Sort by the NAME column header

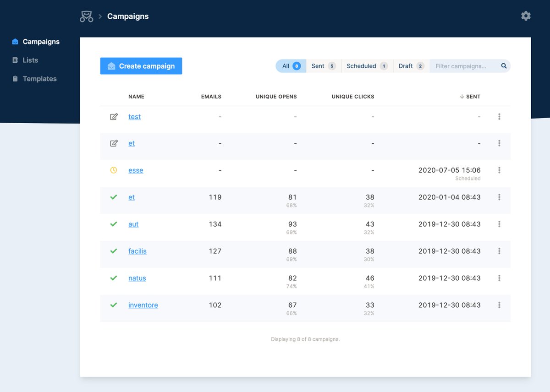[136, 97]
